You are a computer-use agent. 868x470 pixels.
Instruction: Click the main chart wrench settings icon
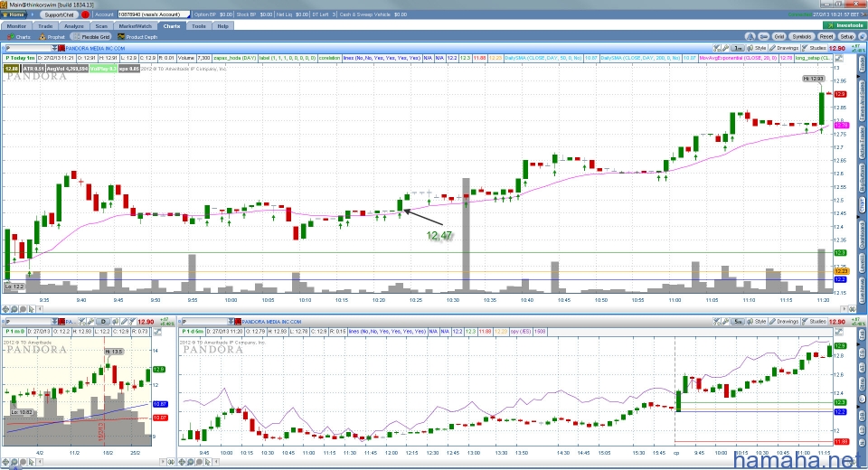coord(725,48)
